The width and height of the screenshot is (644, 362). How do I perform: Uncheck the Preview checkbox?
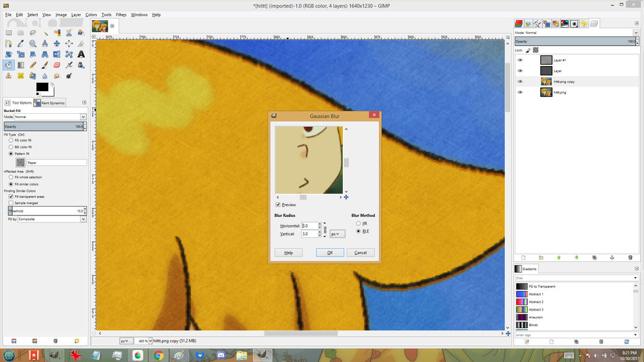pyautogui.click(x=278, y=205)
